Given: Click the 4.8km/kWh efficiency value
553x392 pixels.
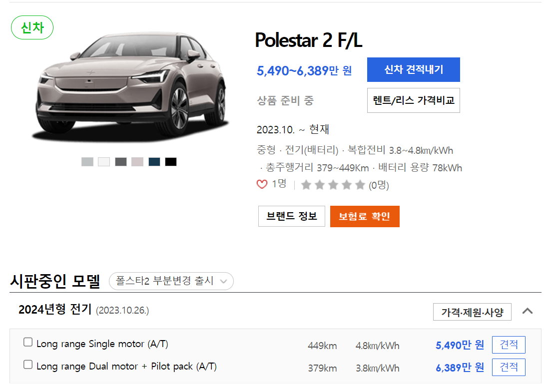Looking at the screenshot, I should point(377,346).
